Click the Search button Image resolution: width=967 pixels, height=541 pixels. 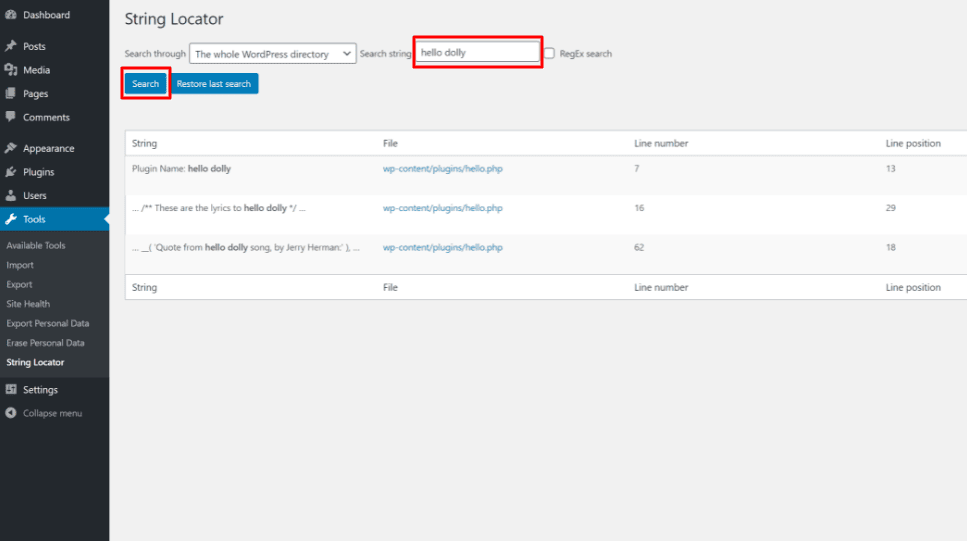146,83
